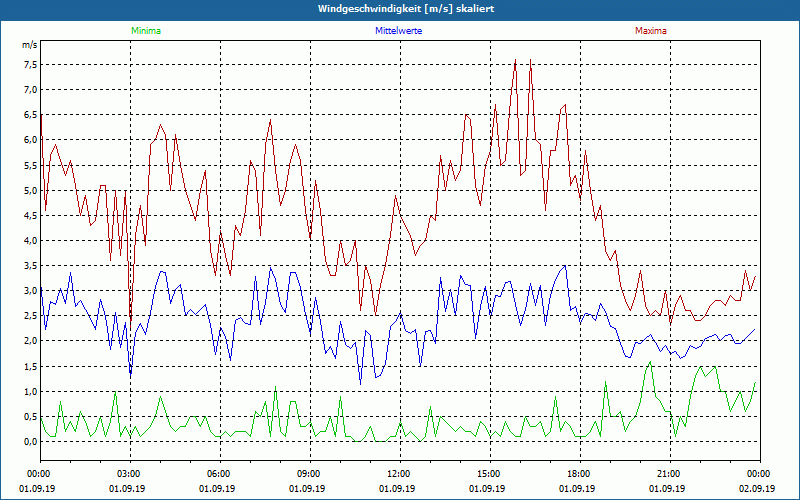The height and width of the screenshot is (500, 800).
Task: Click the 0,0 y-axis label
Action: 30,441
